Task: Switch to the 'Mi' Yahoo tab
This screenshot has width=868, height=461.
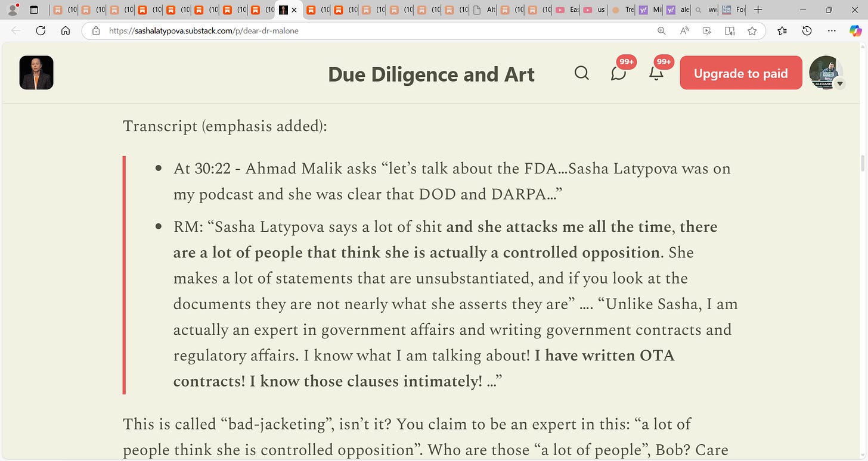Action: [x=650, y=10]
